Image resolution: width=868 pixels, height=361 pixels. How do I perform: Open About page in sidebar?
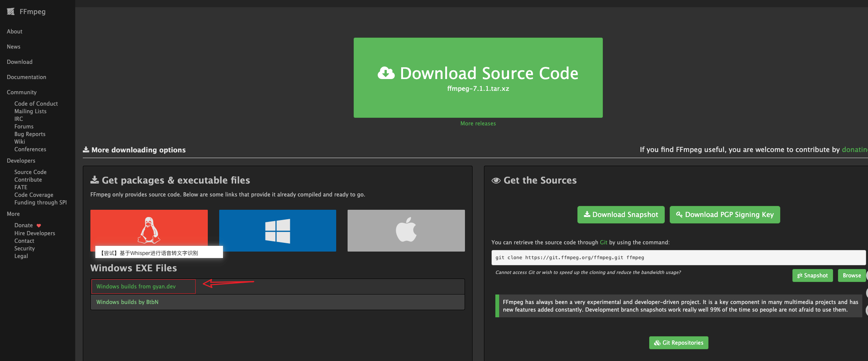tap(14, 32)
